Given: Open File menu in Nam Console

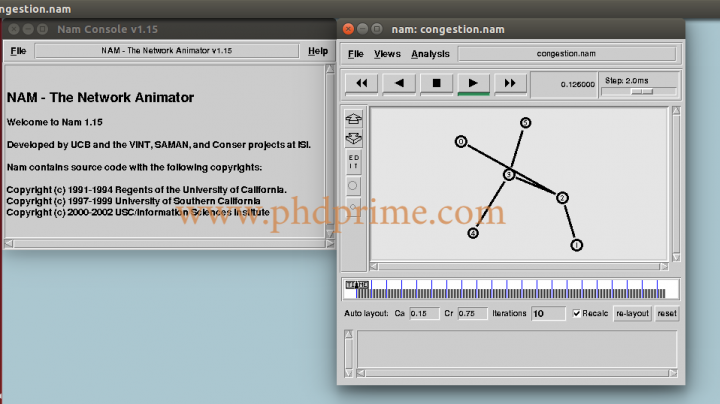Looking at the screenshot, I should [x=18, y=50].
